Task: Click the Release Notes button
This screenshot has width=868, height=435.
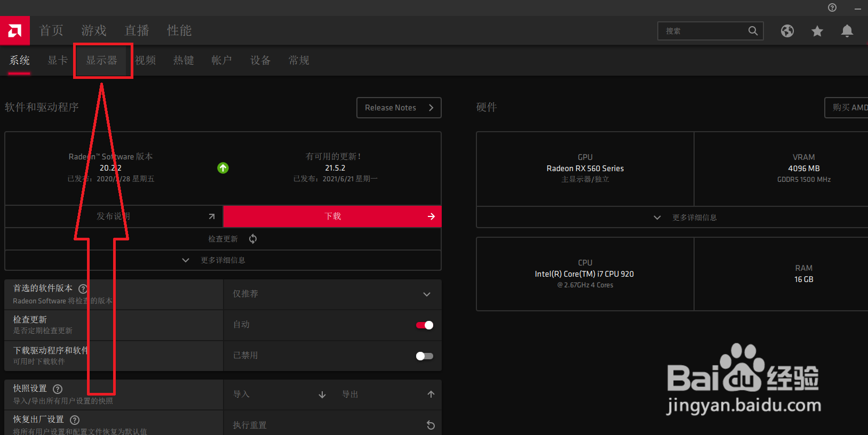Action: 399,108
